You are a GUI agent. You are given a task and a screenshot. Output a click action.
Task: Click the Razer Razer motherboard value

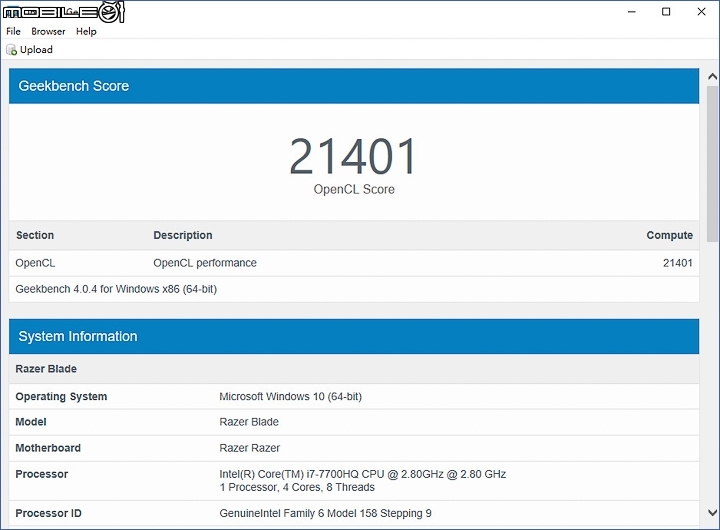point(249,448)
